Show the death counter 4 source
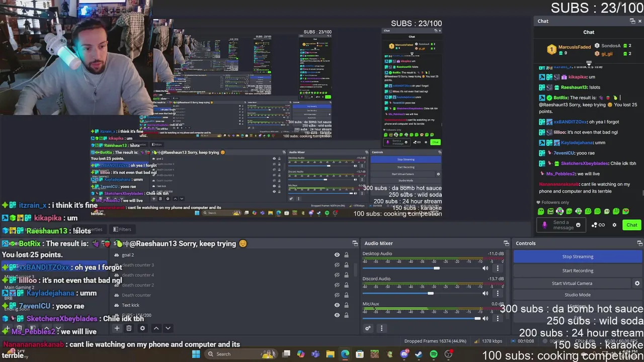The image size is (644, 362). point(337,275)
